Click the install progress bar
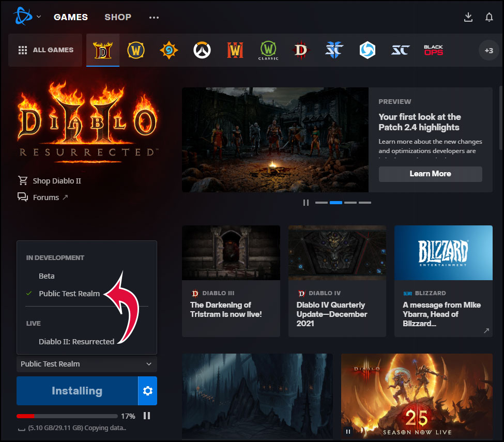 coord(67,416)
